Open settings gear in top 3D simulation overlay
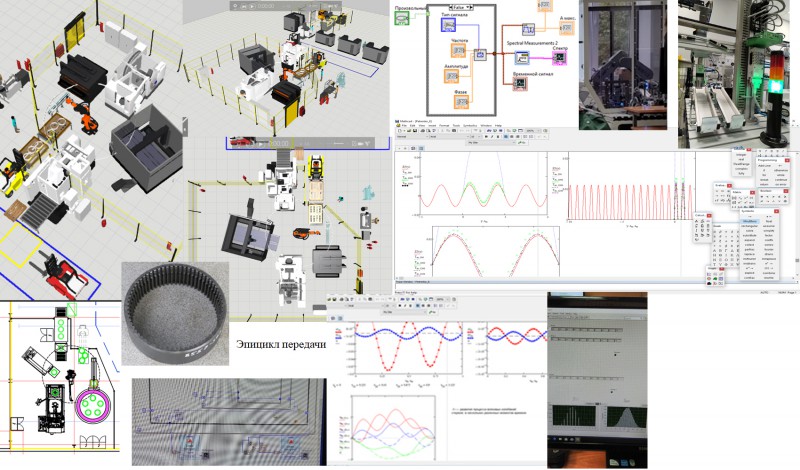This screenshot has height=470, width=800. [x=235, y=6]
